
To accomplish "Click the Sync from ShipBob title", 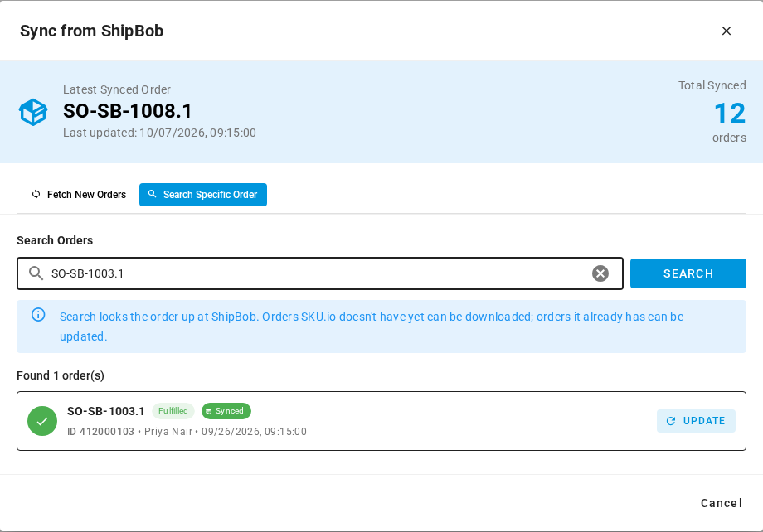I will coord(91,31).
